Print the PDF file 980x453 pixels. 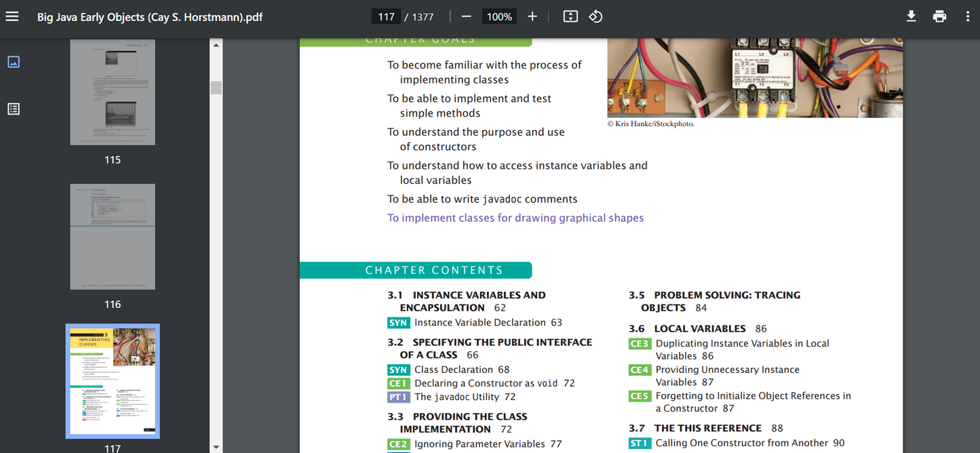click(939, 16)
